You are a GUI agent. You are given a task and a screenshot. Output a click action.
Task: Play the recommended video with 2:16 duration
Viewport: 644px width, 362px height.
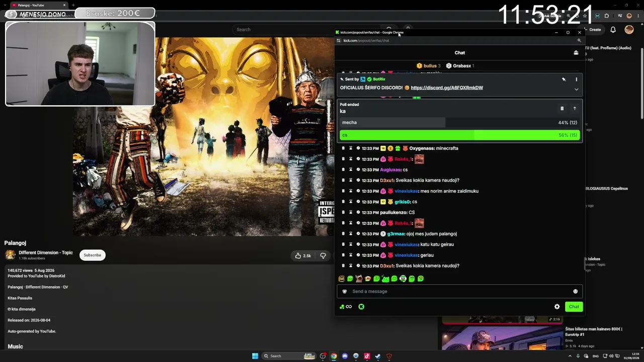(502, 320)
